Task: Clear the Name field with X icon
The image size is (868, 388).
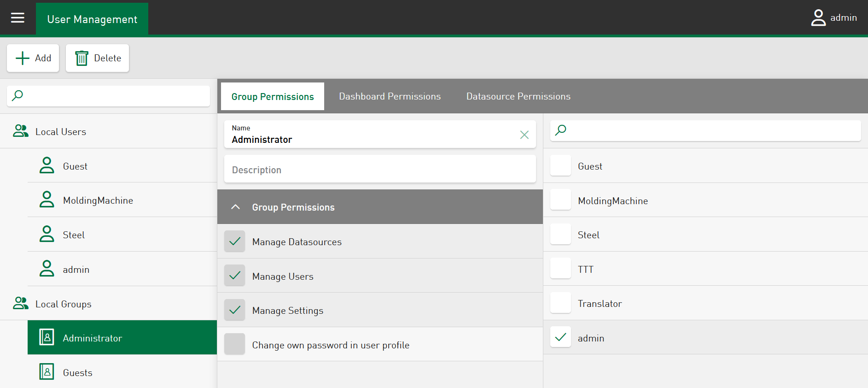Action: (x=524, y=135)
